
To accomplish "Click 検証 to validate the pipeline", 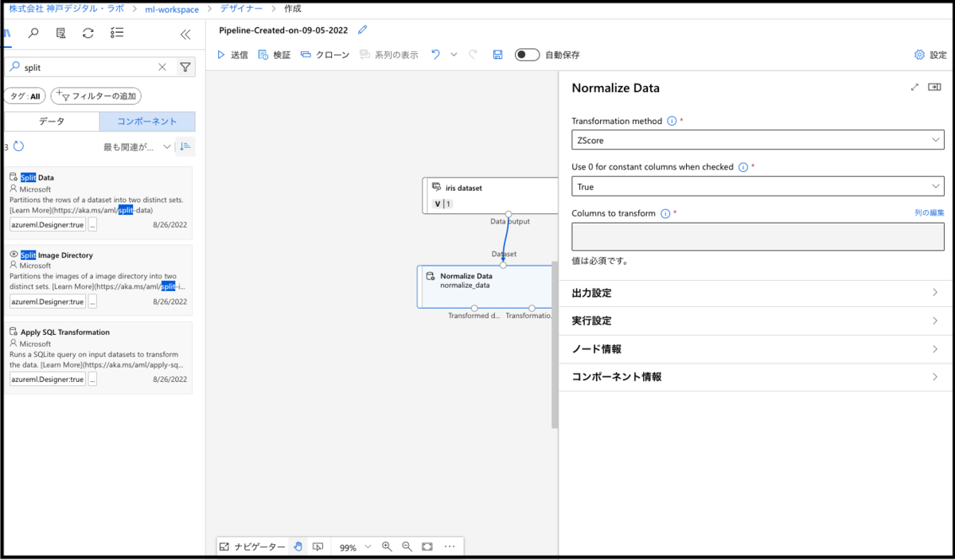I will [275, 55].
